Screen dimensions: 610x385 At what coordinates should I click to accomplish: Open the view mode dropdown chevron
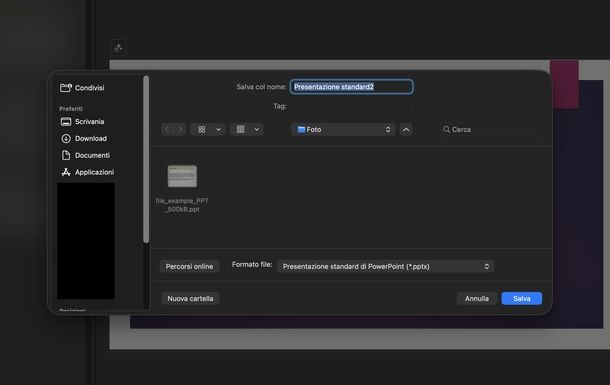[x=218, y=130]
